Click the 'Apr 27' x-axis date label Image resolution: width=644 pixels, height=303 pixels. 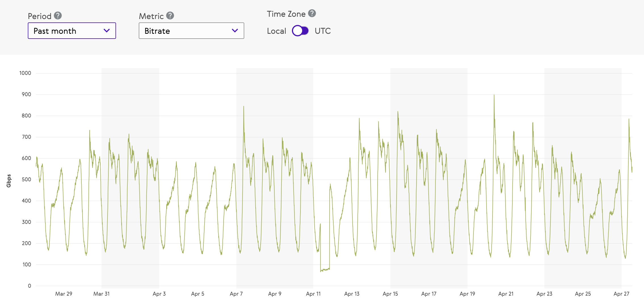[621, 294]
